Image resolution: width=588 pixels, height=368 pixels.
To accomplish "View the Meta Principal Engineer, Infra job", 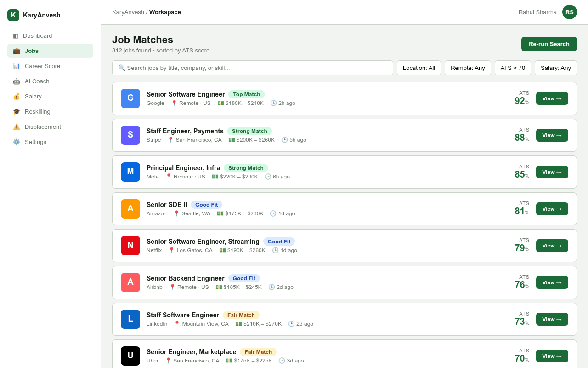I will tap(552, 172).
